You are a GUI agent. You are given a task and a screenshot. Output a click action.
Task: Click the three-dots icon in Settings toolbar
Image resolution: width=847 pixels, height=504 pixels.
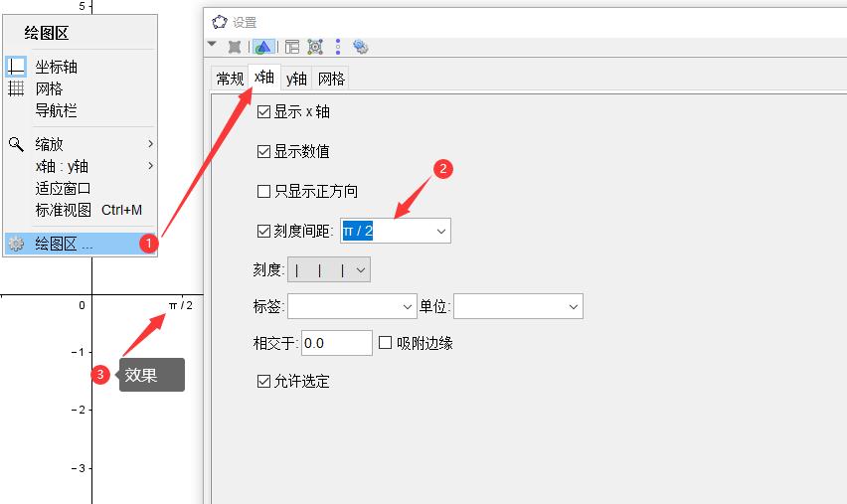pos(338,47)
